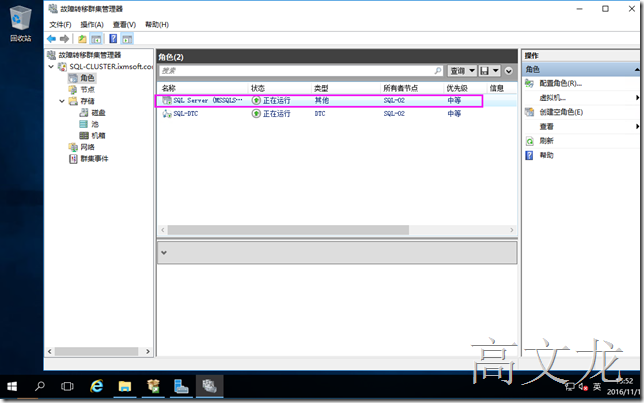Launch Internet Explorer from the taskbar
Image resolution: width=644 pixels, height=403 pixels.
point(97,386)
